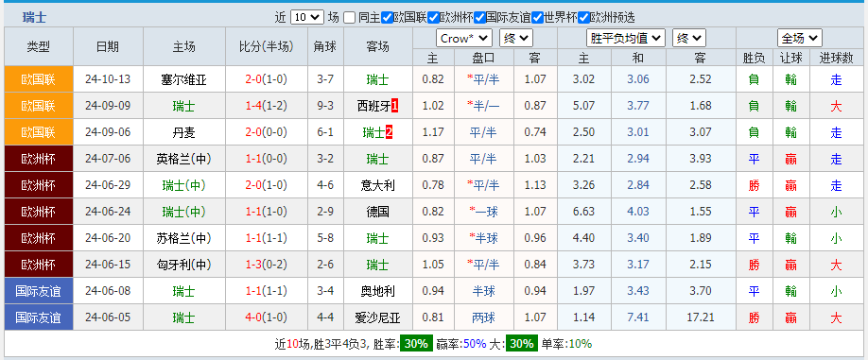
Task: Click 勝 result in the 意大利 row
Action: [x=754, y=185]
